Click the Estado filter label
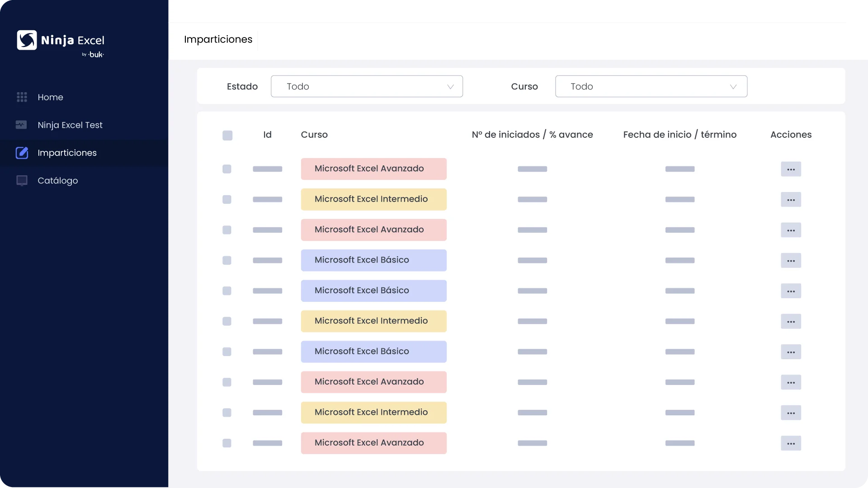Screen dimensions: 868x488 click(242, 86)
